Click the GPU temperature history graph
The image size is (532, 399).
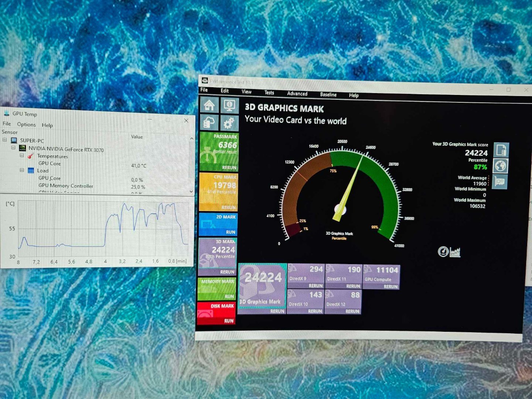(x=103, y=229)
